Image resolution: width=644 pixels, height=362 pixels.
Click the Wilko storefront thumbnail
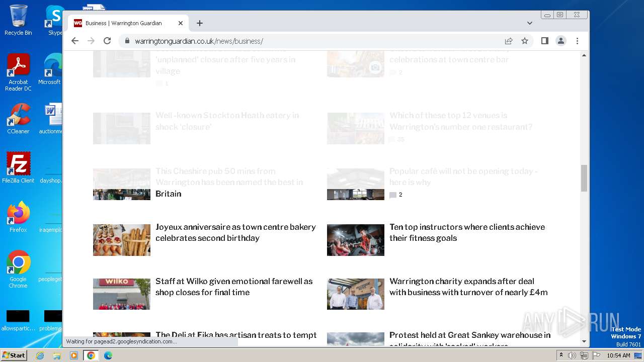coord(122,294)
